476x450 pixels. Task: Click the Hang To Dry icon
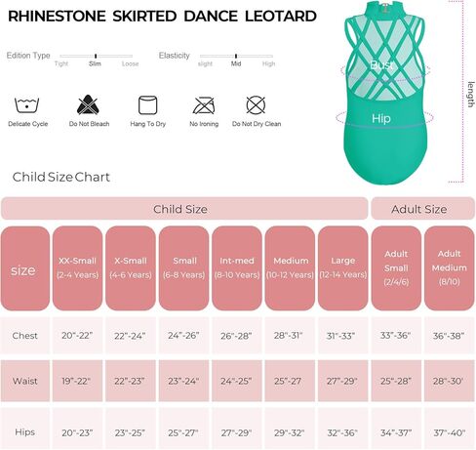pos(148,104)
